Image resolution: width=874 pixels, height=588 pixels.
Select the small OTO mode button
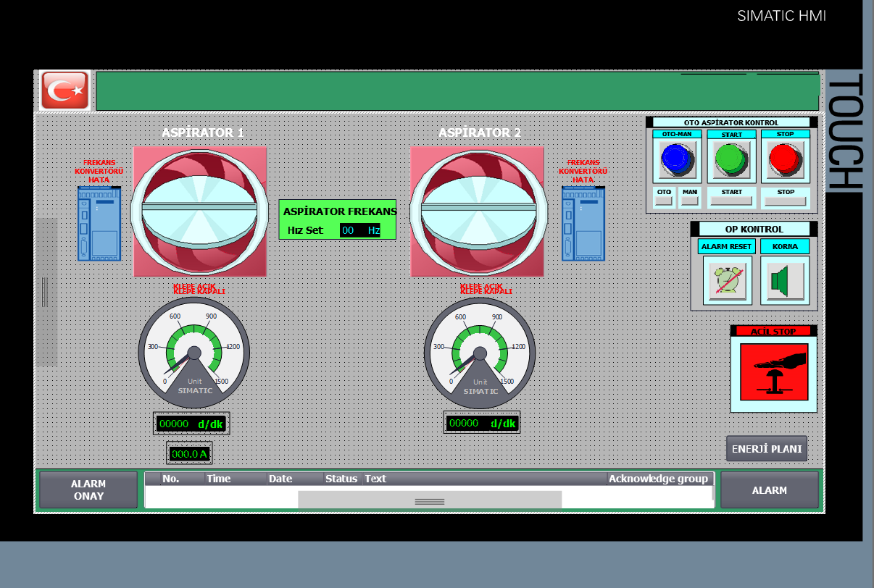point(664,197)
